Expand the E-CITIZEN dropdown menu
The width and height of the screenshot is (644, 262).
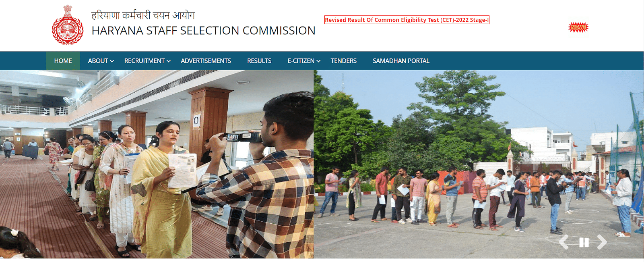(x=304, y=61)
